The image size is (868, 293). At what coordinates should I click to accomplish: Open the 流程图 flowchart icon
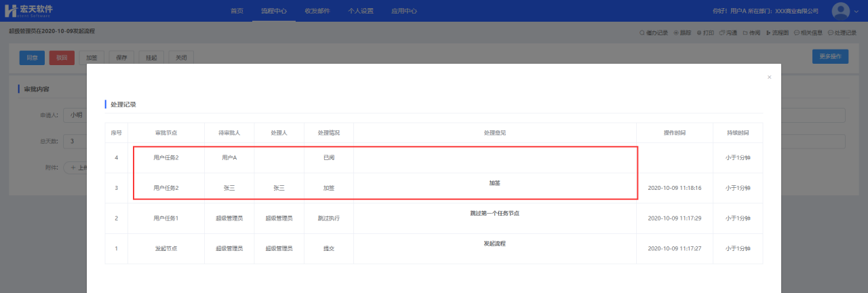point(768,33)
